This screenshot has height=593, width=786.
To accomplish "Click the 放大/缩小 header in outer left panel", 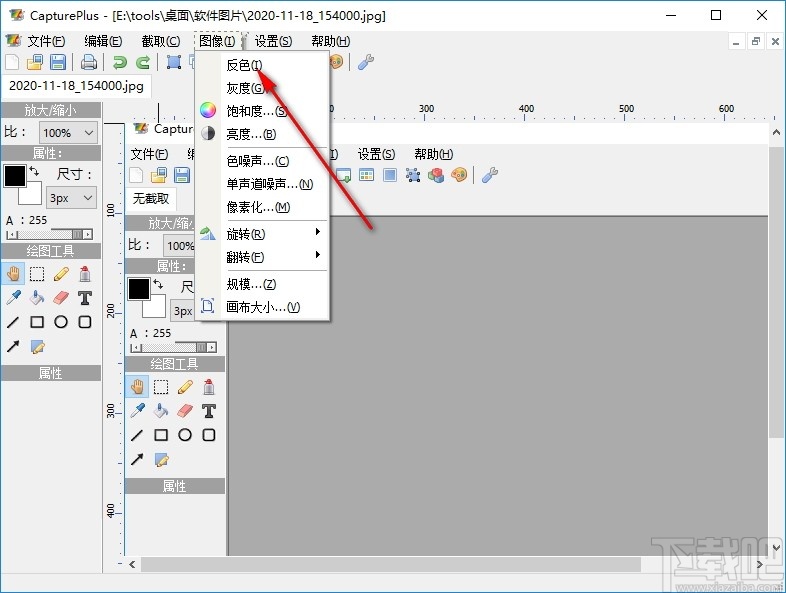I will point(51,110).
